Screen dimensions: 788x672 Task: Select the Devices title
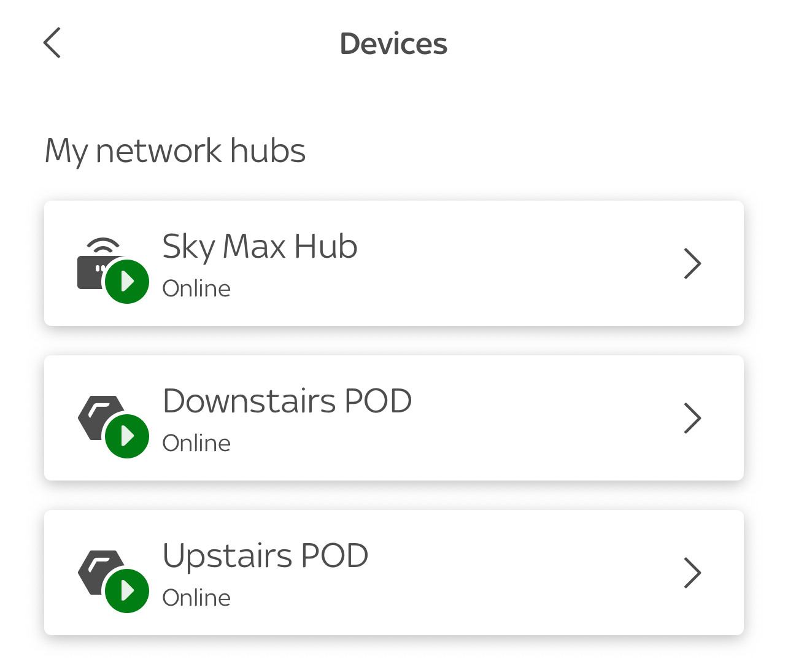click(x=393, y=43)
